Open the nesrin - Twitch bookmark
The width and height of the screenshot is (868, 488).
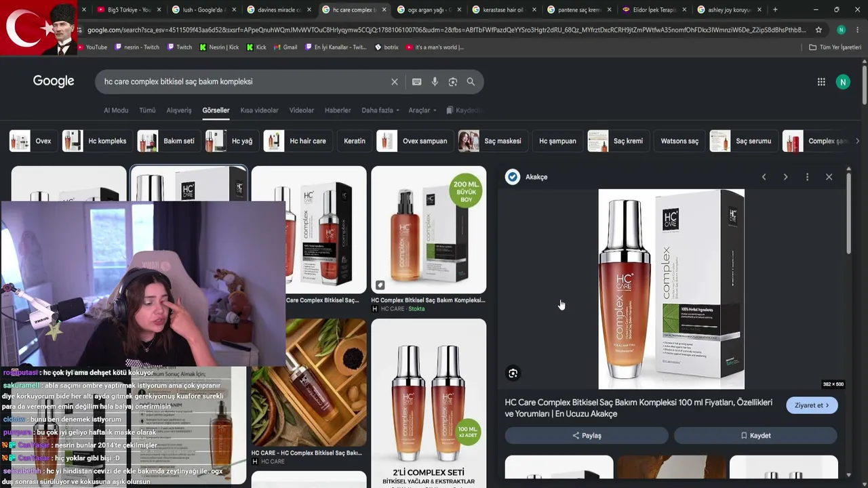tap(137, 47)
